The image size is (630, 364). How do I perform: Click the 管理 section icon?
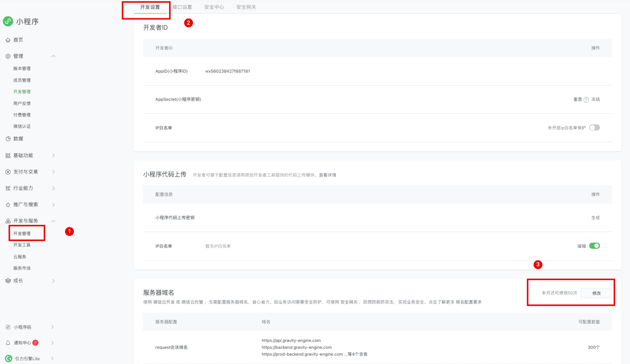pyautogui.click(x=8, y=56)
